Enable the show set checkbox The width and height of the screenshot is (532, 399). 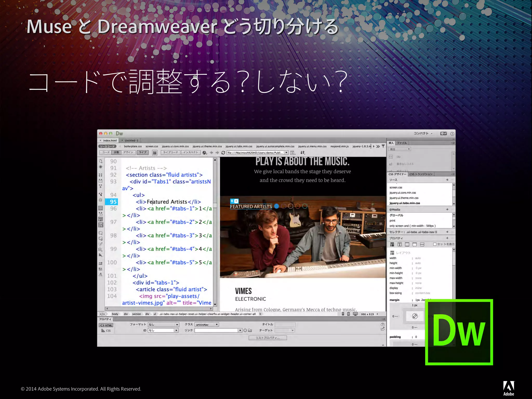pos(435,244)
